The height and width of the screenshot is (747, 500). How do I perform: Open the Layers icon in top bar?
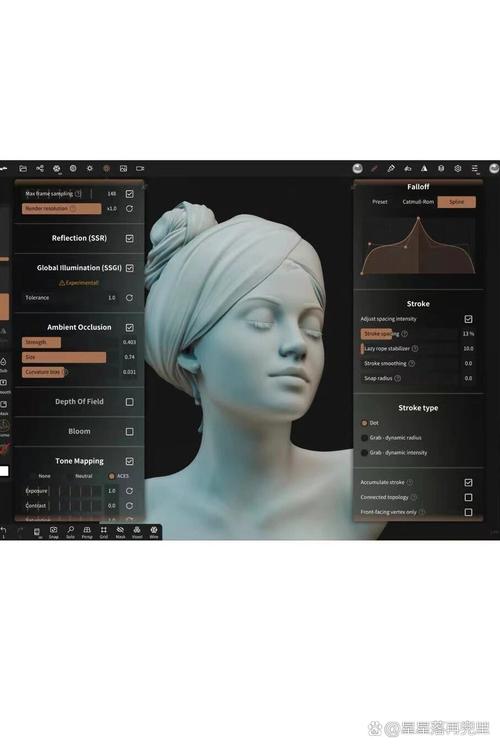pyautogui.click(x=408, y=168)
